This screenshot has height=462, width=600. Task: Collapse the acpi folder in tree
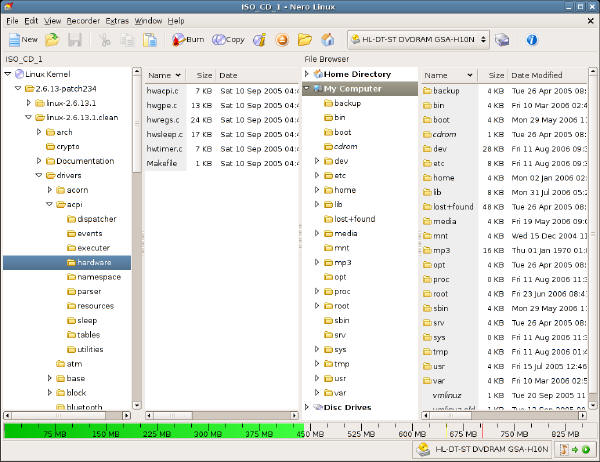click(48, 204)
